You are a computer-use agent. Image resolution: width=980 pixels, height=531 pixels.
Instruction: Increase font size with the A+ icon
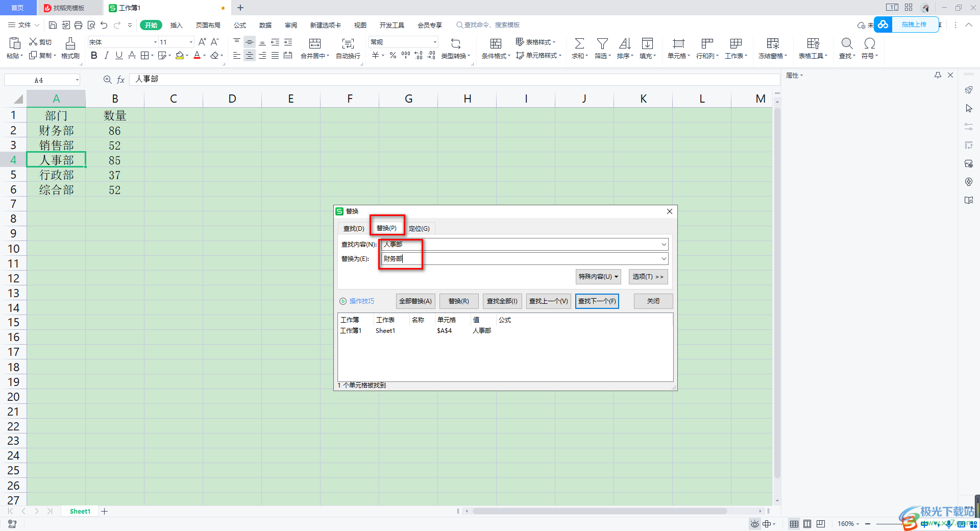[x=202, y=42]
